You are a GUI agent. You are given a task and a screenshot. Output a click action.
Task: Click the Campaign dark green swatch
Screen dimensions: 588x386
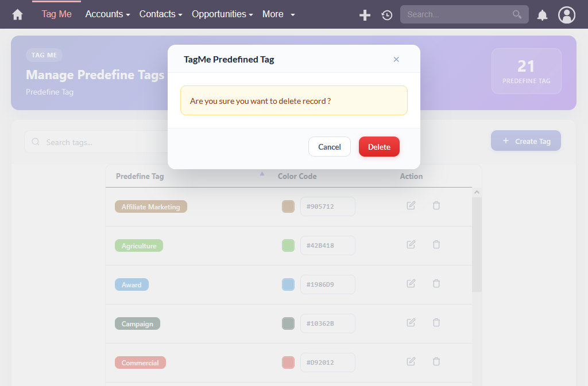[x=288, y=323]
